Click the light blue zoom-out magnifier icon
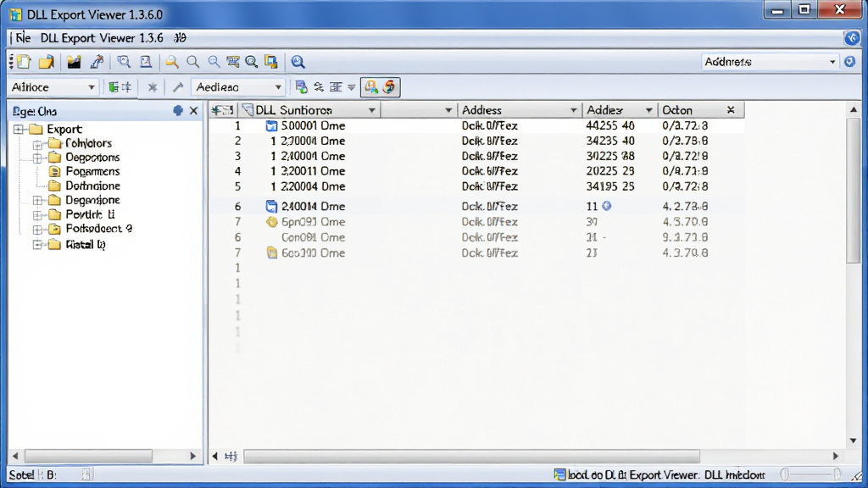The height and width of the screenshot is (488, 868). [x=213, y=61]
